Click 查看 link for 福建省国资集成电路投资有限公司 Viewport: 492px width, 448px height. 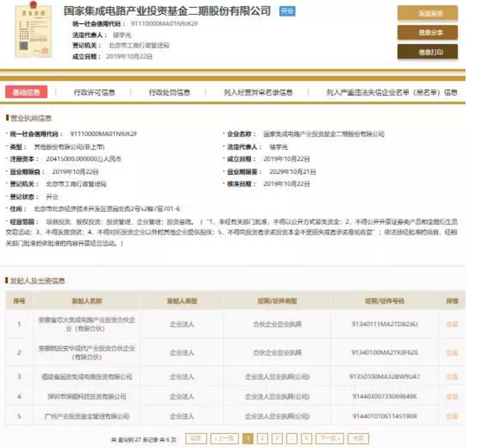[452, 376]
